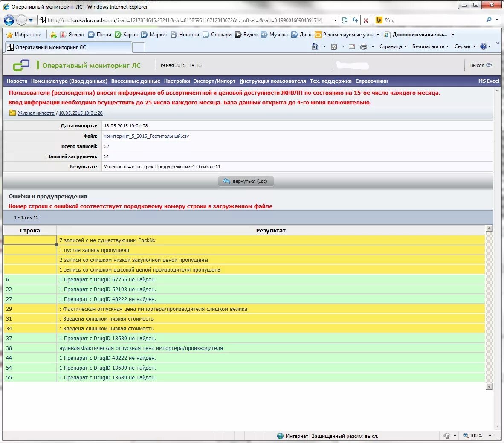Open the Видео bookmark

(x=246, y=35)
